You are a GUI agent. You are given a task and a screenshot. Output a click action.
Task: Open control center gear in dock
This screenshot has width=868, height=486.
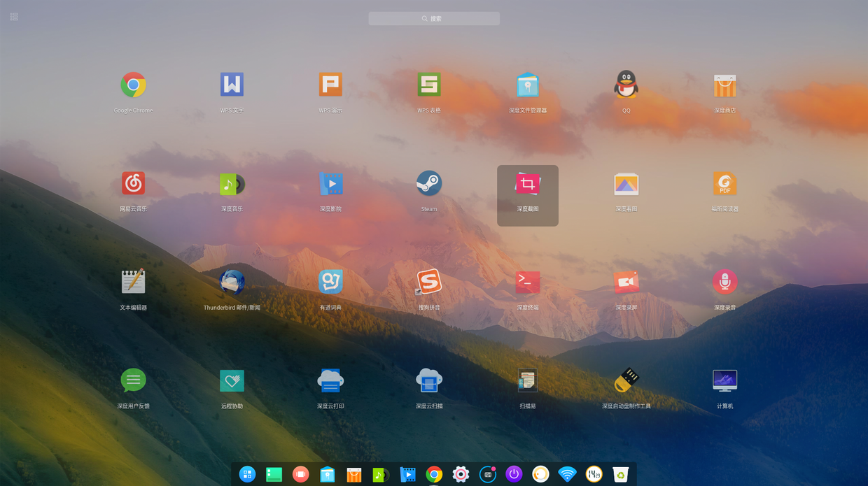(461, 474)
